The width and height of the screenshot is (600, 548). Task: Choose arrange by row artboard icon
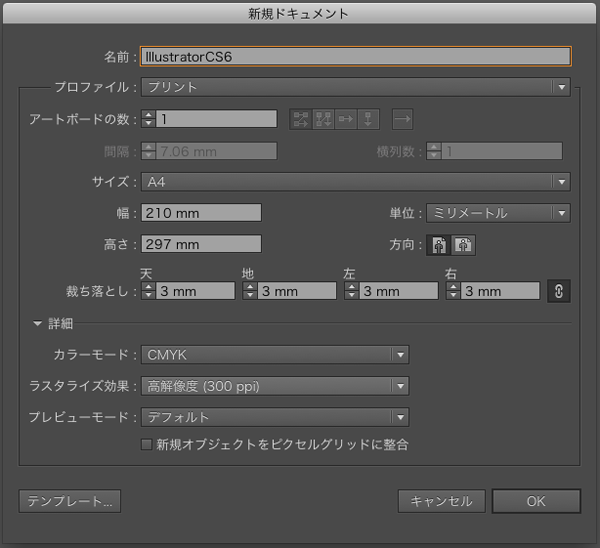pyautogui.click(x=346, y=119)
